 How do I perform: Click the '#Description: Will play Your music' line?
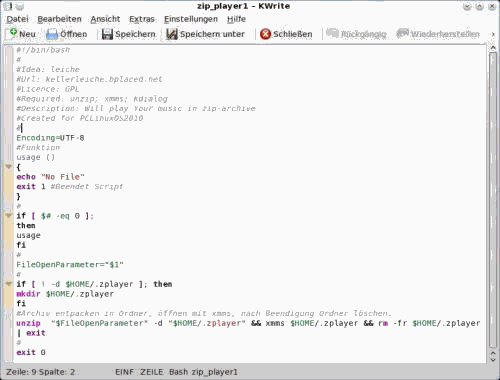pyautogui.click(x=136, y=108)
